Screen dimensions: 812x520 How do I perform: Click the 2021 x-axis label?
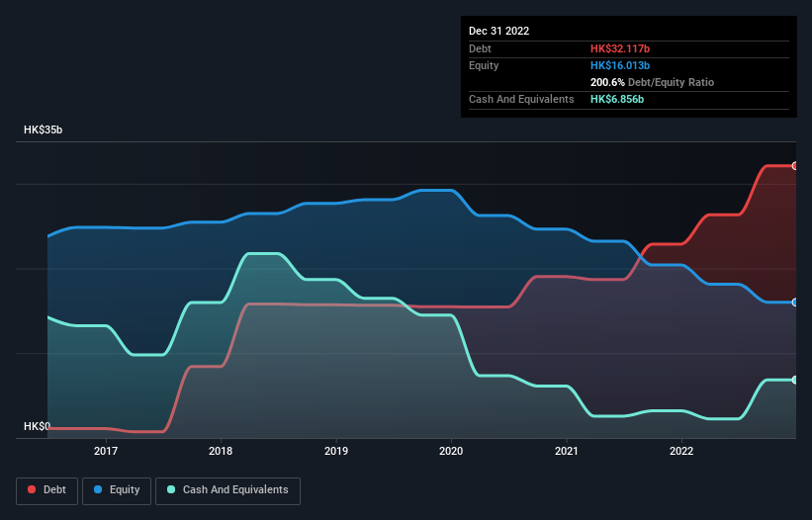pos(567,451)
